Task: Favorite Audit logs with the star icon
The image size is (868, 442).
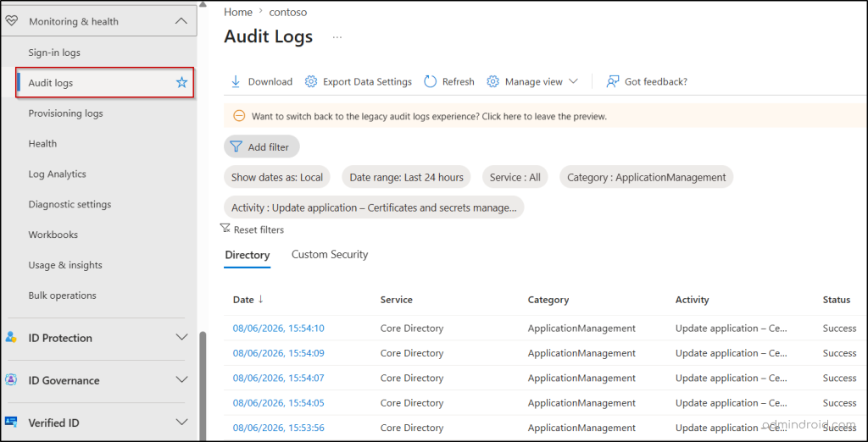Action: 181,83
